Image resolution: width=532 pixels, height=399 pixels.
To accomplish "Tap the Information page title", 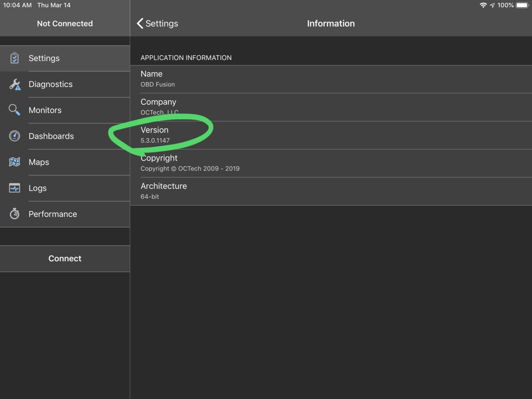I will 331,24.
